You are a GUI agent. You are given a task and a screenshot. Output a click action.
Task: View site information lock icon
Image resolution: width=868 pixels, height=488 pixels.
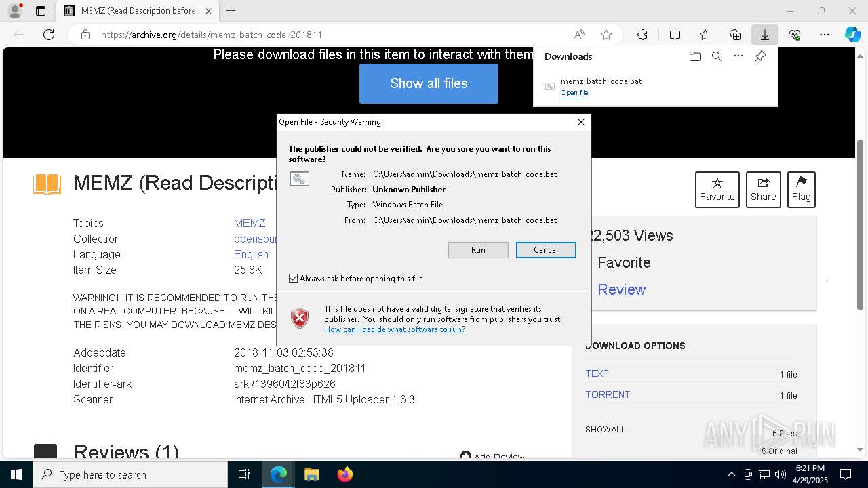(x=85, y=35)
